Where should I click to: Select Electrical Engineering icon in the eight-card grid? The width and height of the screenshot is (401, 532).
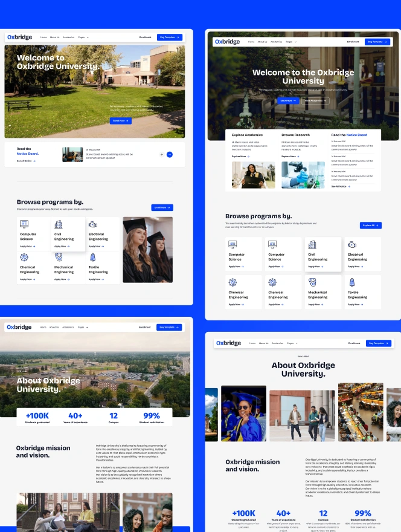click(x=351, y=245)
